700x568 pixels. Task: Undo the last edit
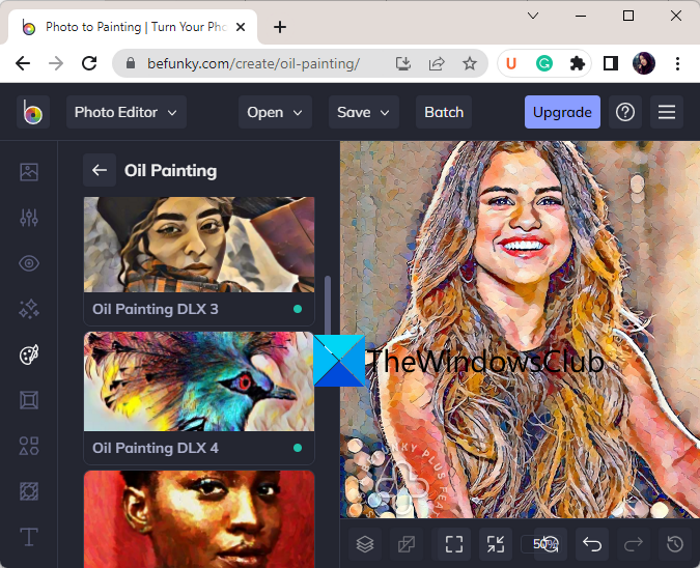point(592,544)
